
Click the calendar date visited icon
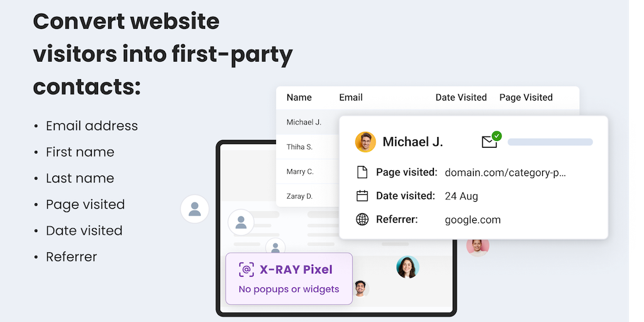pyautogui.click(x=362, y=196)
